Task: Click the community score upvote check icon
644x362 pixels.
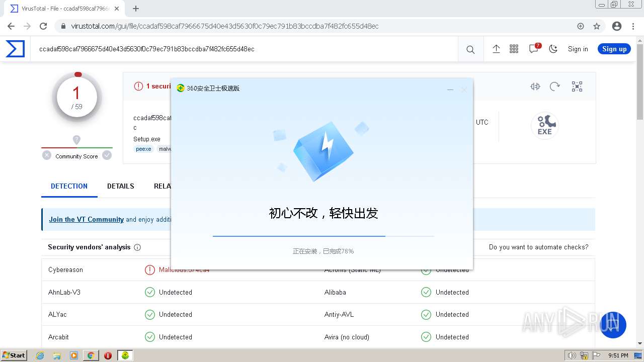Action: point(107,155)
